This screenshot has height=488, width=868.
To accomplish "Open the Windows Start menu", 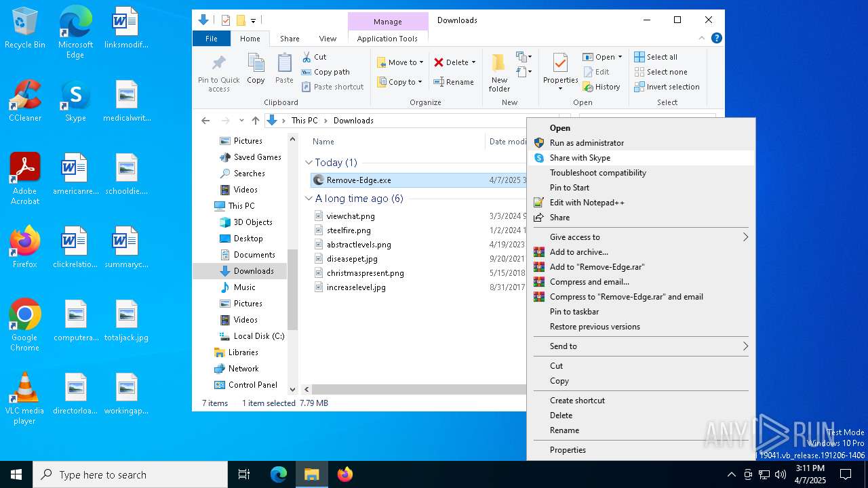I will pyautogui.click(x=16, y=474).
